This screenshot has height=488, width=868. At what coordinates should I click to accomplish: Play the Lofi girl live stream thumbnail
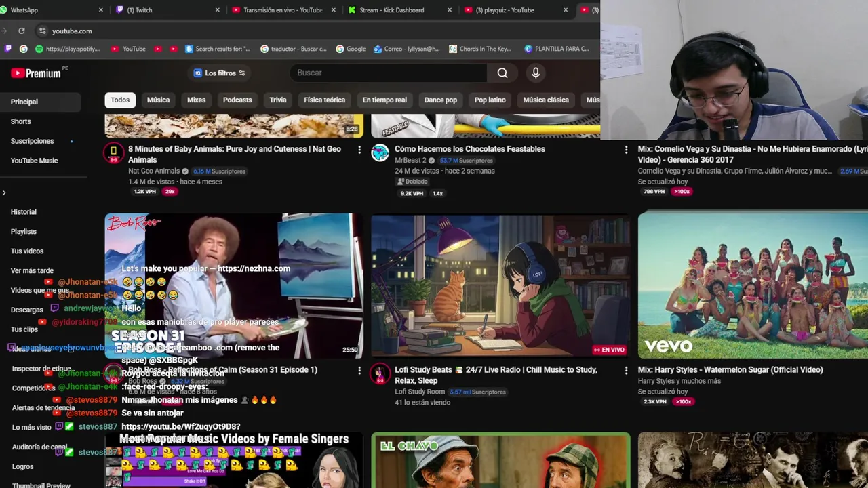coord(500,285)
